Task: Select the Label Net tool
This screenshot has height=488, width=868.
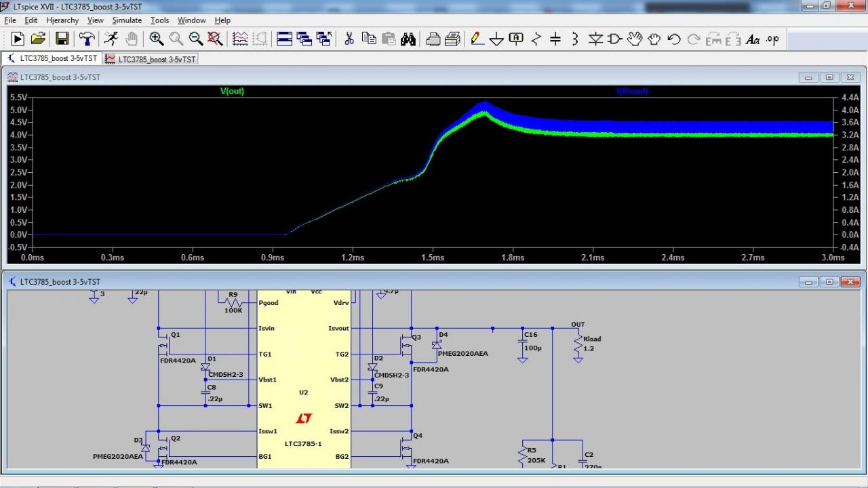Action: point(517,39)
